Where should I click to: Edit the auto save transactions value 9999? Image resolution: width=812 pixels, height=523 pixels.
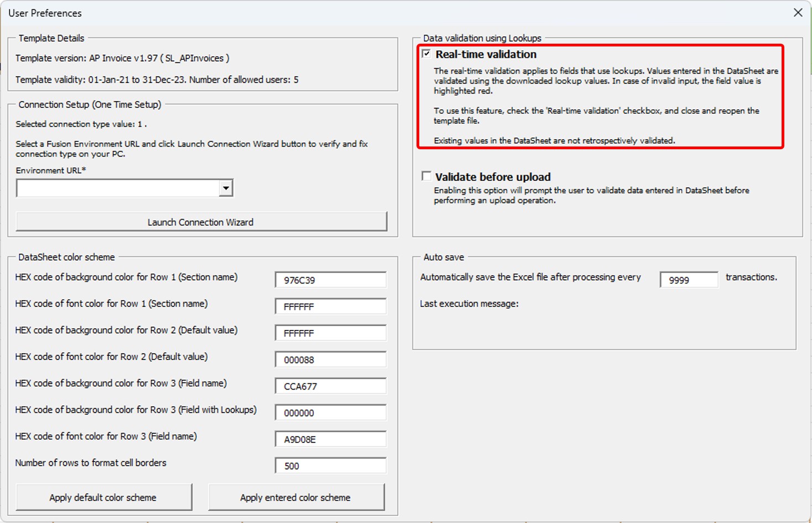pyautogui.click(x=688, y=280)
